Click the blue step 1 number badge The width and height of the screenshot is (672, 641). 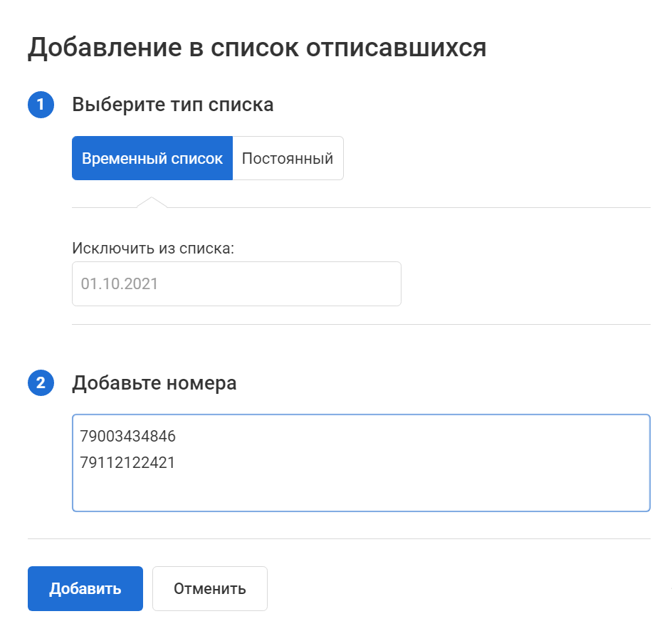(41, 105)
